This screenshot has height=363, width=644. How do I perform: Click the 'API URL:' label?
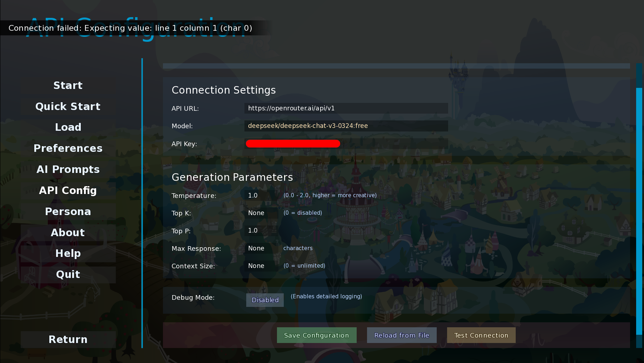click(x=185, y=109)
